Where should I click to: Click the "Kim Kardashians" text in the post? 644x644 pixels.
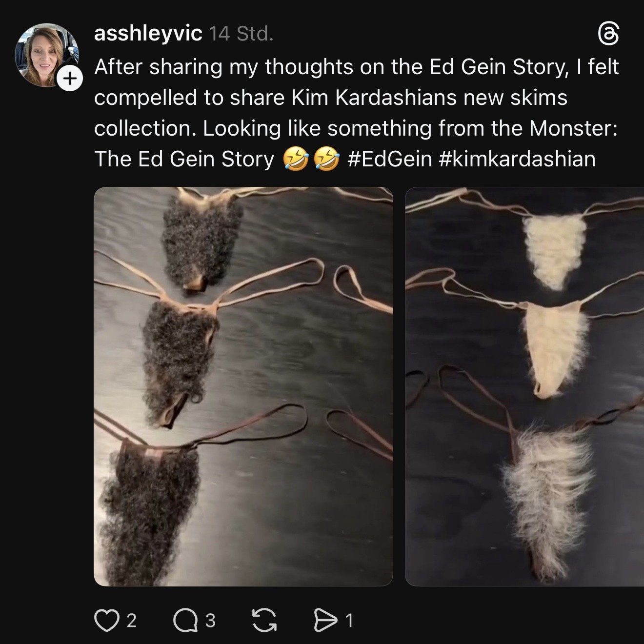pos(374,98)
